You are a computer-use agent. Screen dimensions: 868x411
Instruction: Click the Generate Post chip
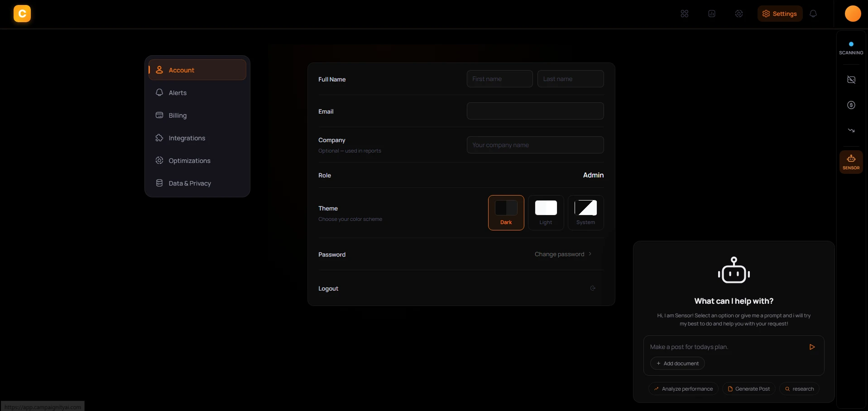tap(748, 389)
